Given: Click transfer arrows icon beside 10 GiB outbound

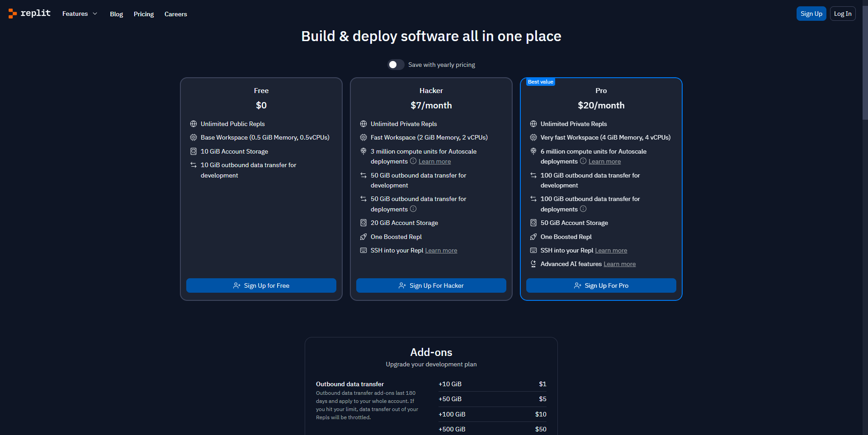Looking at the screenshot, I should point(193,165).
